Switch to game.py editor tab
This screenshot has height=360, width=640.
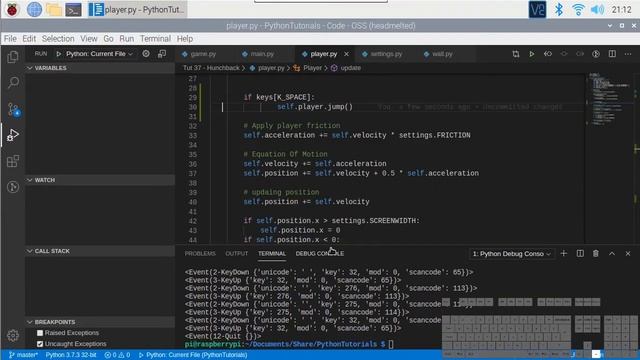pos(203,54)
